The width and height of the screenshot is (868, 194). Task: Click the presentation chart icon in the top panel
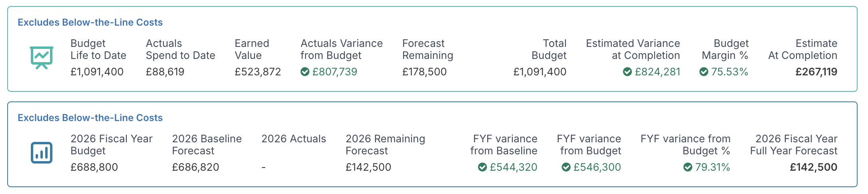click(x=42, y=57)
